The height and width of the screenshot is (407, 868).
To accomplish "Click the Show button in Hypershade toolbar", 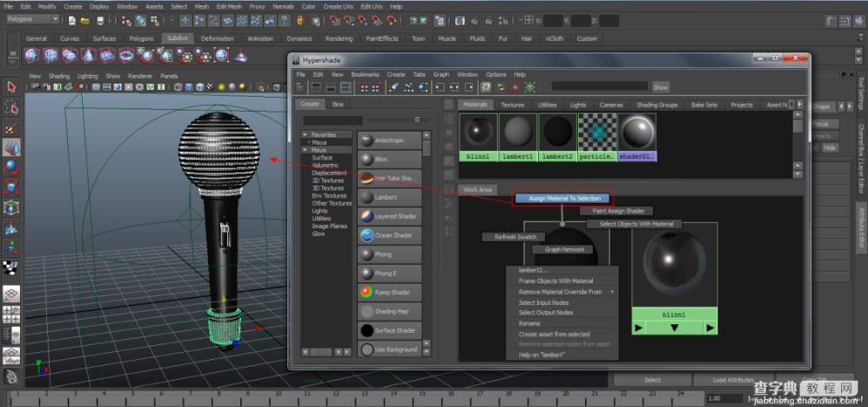I will [661, 87].
